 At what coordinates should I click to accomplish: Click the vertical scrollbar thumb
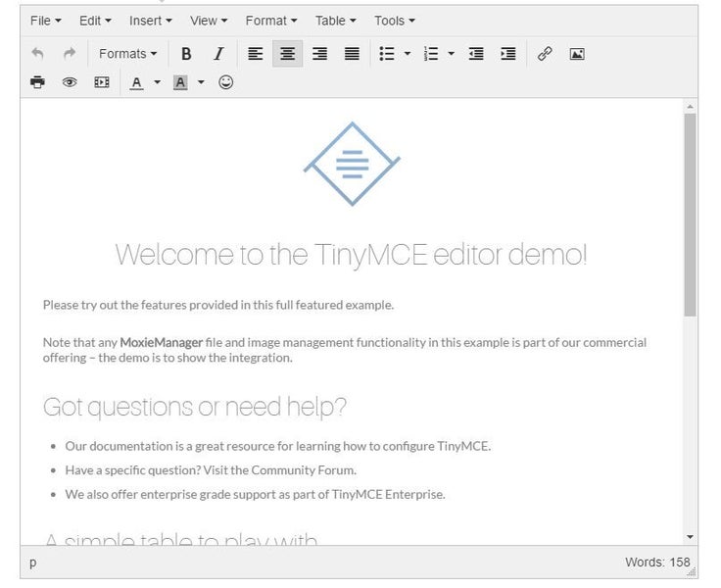tap(690, 215)
